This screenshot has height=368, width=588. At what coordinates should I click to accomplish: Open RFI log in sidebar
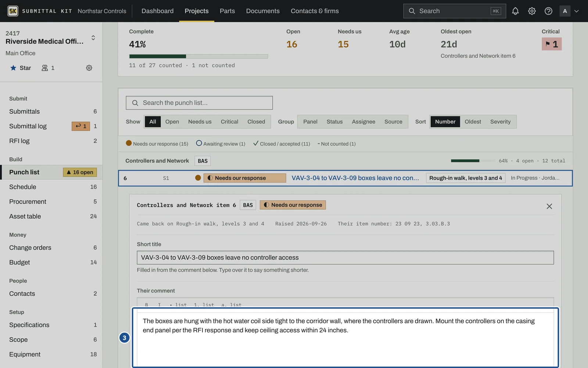pos(51,141)
